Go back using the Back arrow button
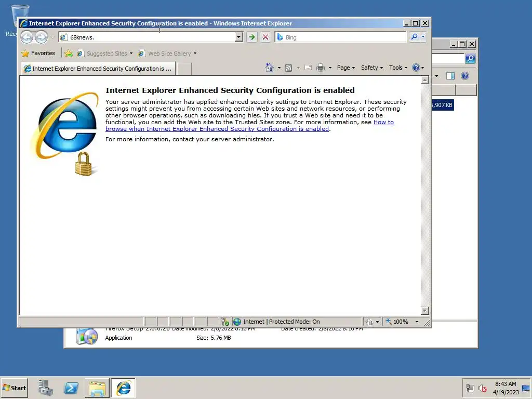This screenshot has height=399, width=532. tap(27, 37)
